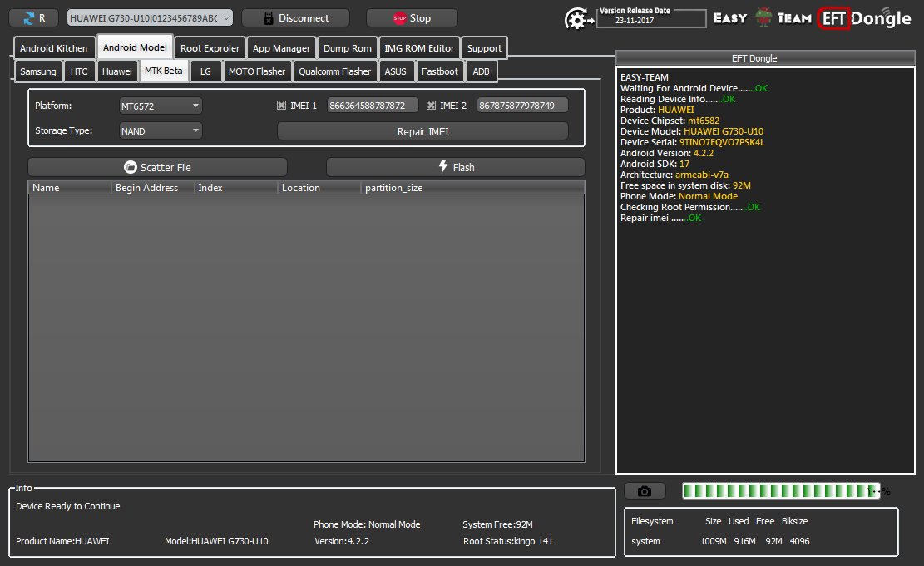Switch to the Android Kitchen tab

tap(53, 48)
